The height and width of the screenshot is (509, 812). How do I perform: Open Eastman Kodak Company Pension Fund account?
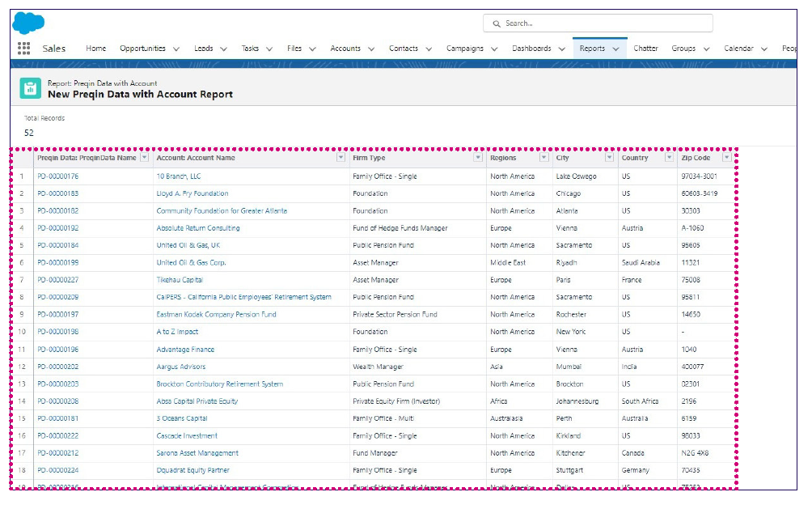pyautogui.click(x=217, y=315)
